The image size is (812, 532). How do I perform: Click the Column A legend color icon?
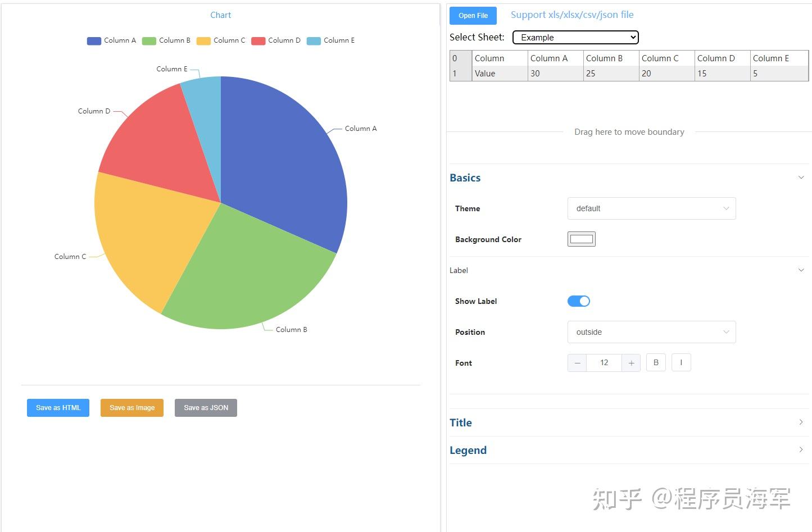[x=94, y=41]
